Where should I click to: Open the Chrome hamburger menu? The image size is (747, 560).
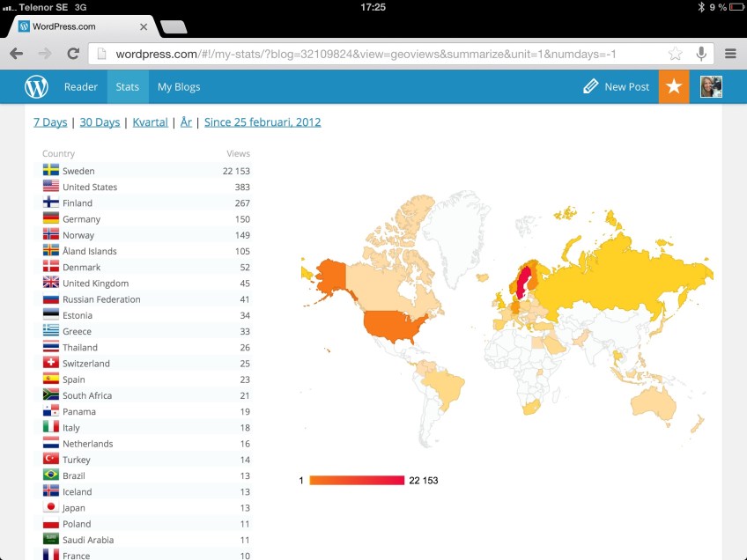coord(730,54)
